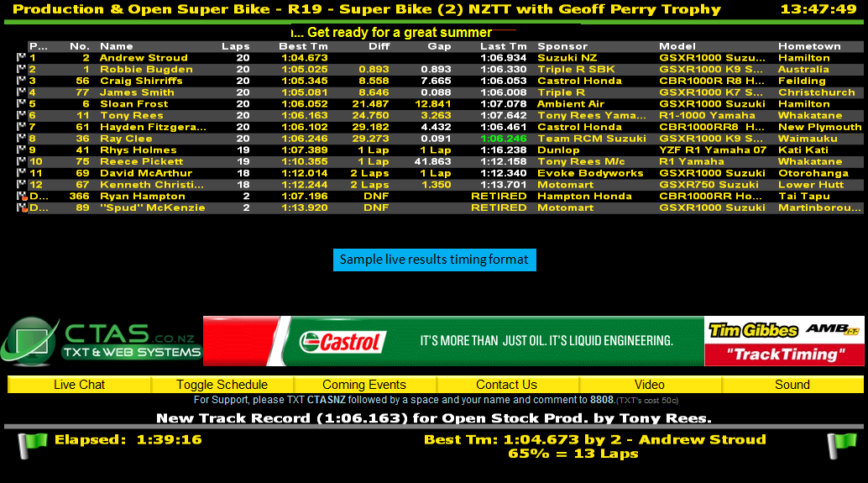Click the checkered flag icon beside Hayden Fitzgerald
The height and width of the screenshot is (483, 868).
click(x=22, y=127)
